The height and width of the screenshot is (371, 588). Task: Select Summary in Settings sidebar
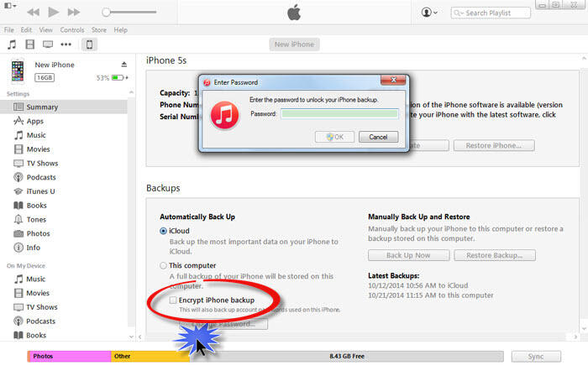coord(64,107)
